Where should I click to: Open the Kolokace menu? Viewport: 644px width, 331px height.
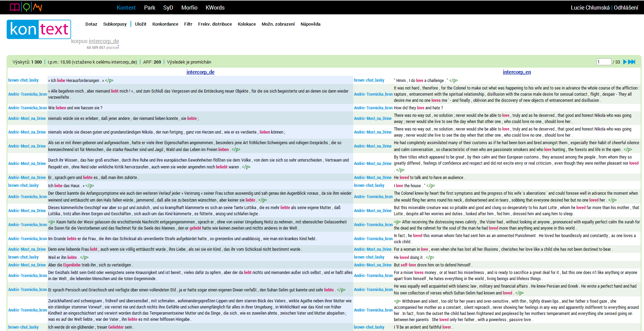[247, 24]
